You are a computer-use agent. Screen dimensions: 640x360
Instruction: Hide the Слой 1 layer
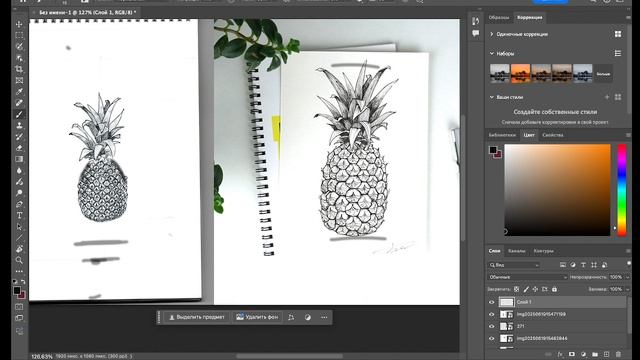491,302
